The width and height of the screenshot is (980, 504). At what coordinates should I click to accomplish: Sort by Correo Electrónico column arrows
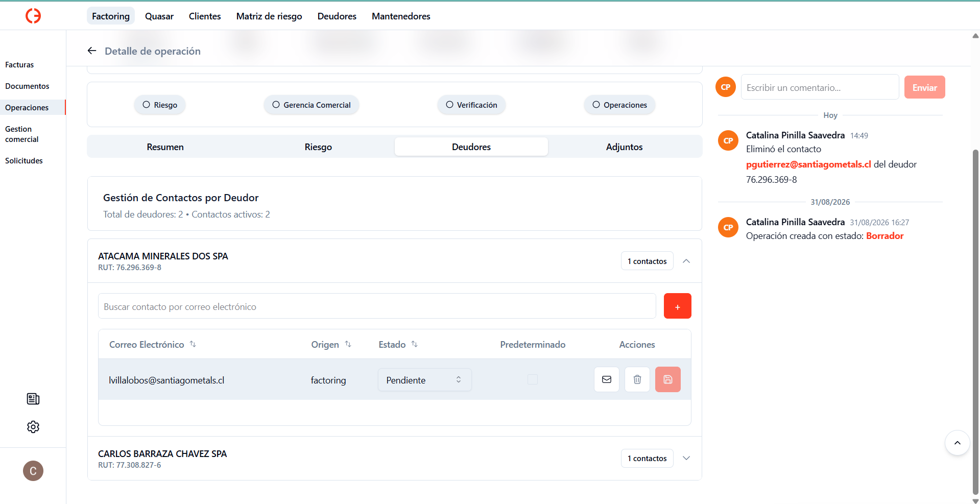pyautogui.click(x=193, y=344)
